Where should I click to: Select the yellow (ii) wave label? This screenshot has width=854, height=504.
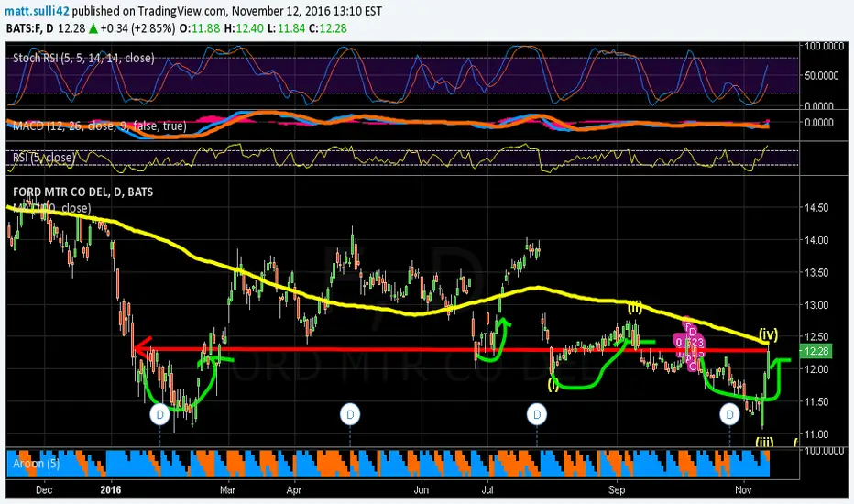634,308
